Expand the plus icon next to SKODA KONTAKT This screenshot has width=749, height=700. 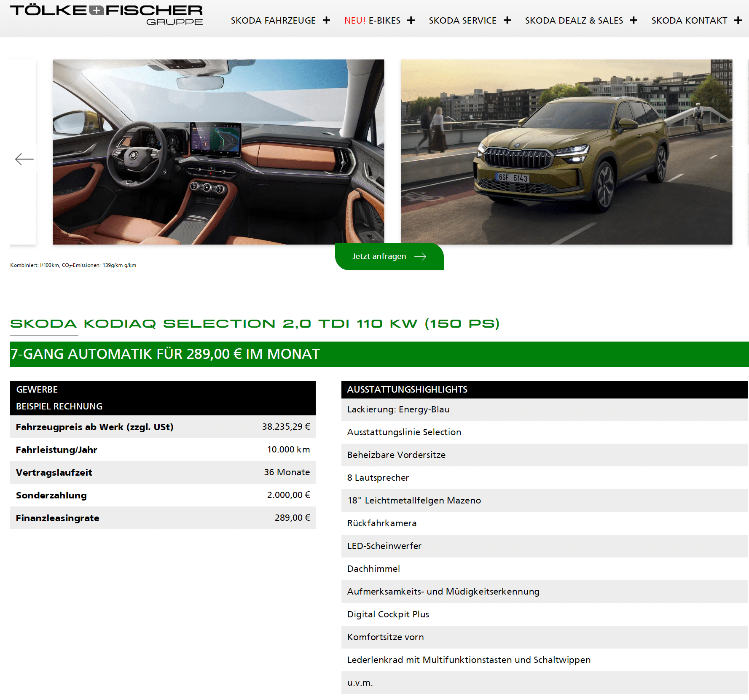[738, 20]
